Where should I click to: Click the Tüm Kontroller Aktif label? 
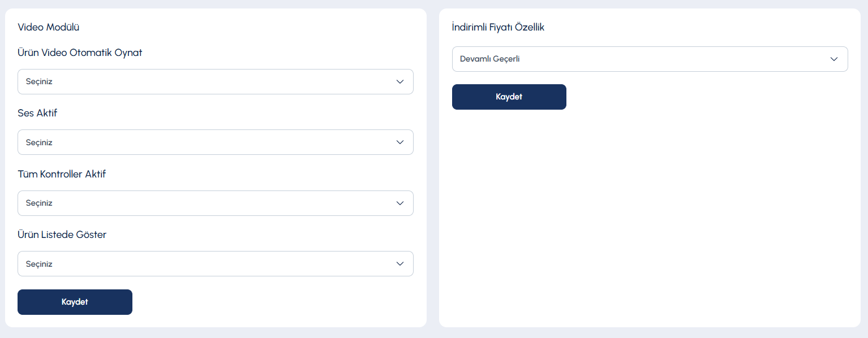(62, 174)
